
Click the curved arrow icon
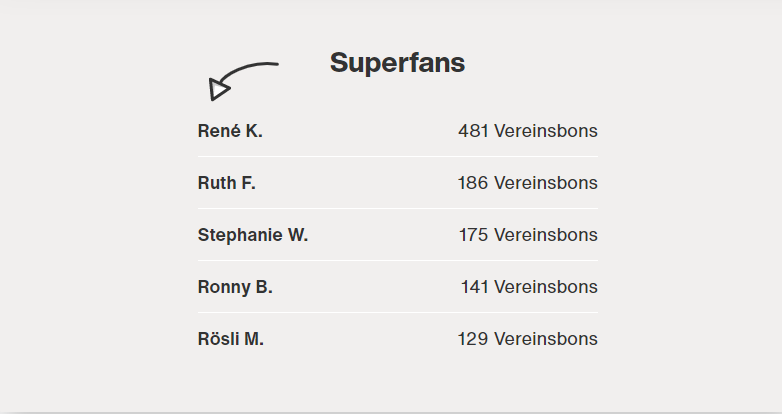243,81
